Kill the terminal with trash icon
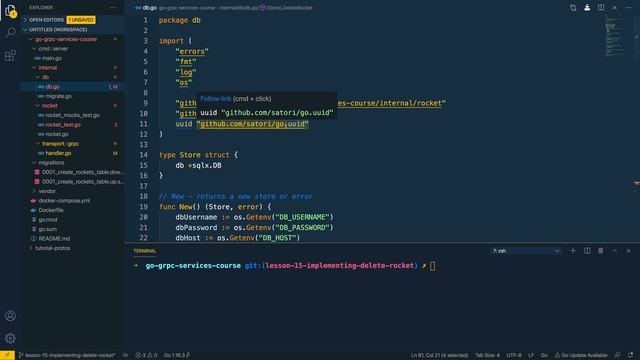 point(600,251)
